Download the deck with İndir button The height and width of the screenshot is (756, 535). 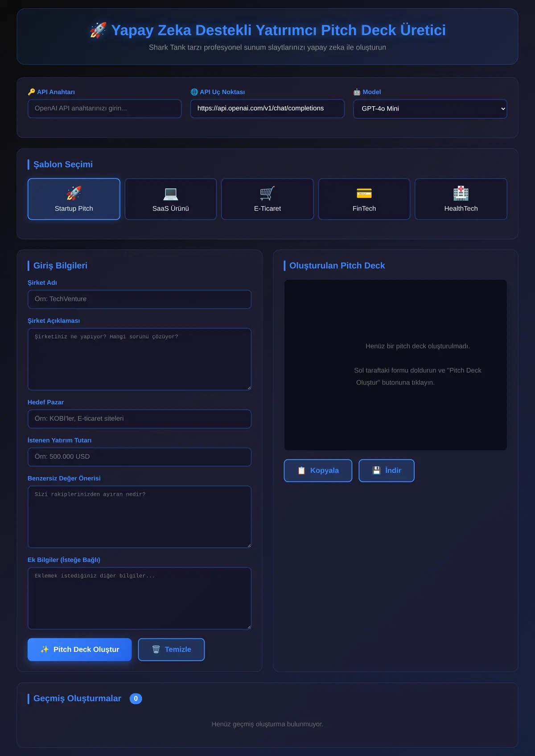[387, 471]
